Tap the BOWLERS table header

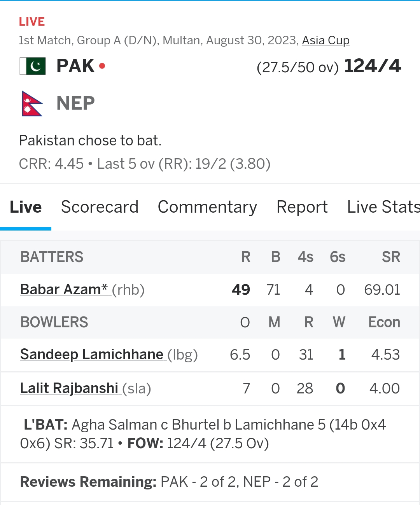[x=54, y=322]
